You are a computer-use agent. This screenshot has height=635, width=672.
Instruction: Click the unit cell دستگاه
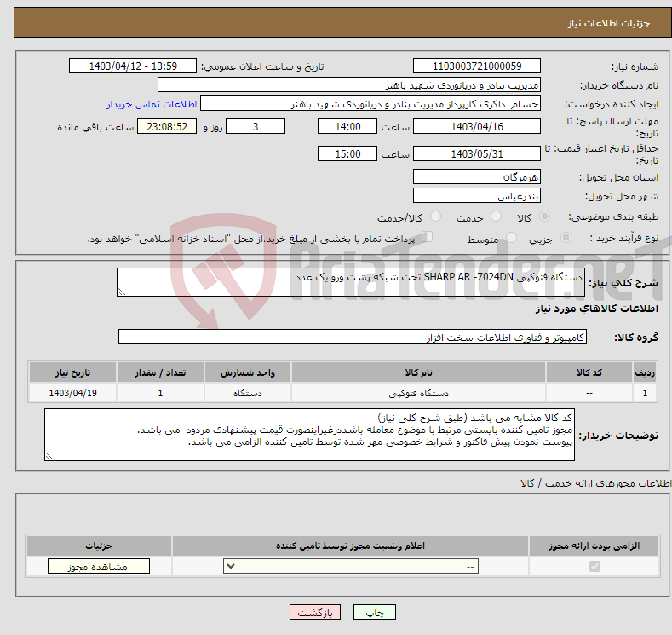point(248,393)
